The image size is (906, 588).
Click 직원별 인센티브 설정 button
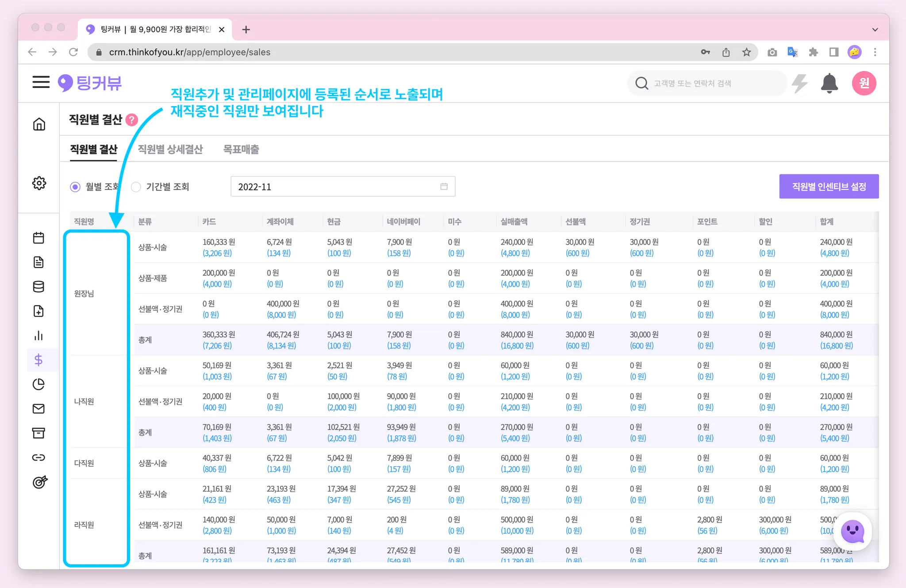[x=829, y=187]
